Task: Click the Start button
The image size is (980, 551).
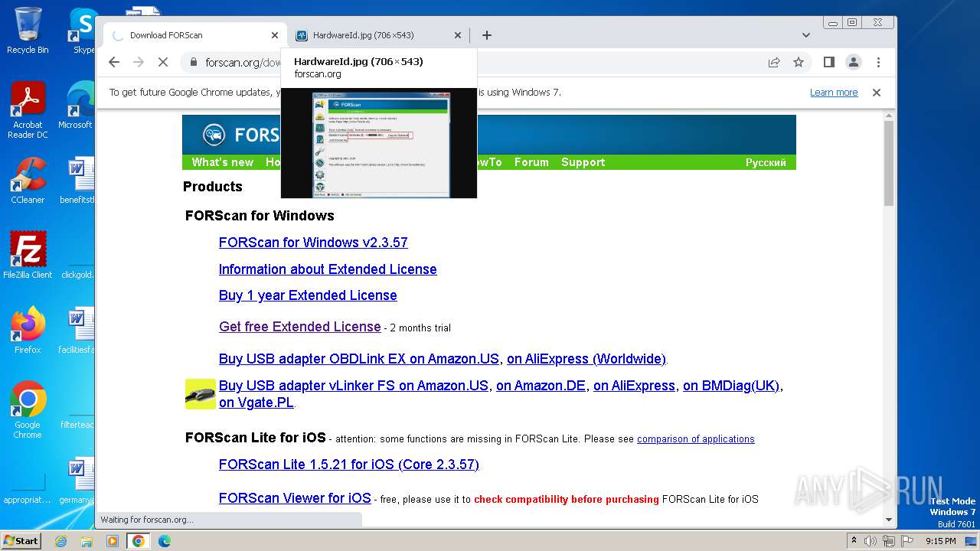Action: (x=21, y=541)
